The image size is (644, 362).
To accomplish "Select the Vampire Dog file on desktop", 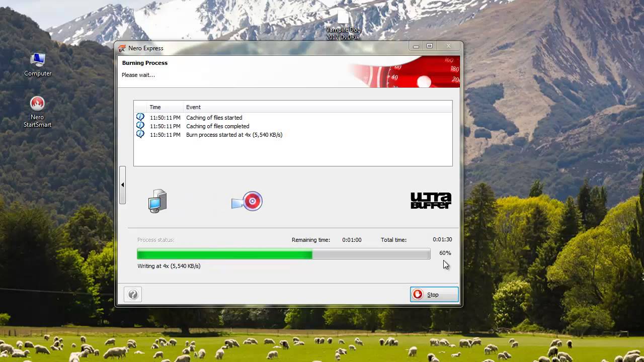I will click(x=343, y=24).
